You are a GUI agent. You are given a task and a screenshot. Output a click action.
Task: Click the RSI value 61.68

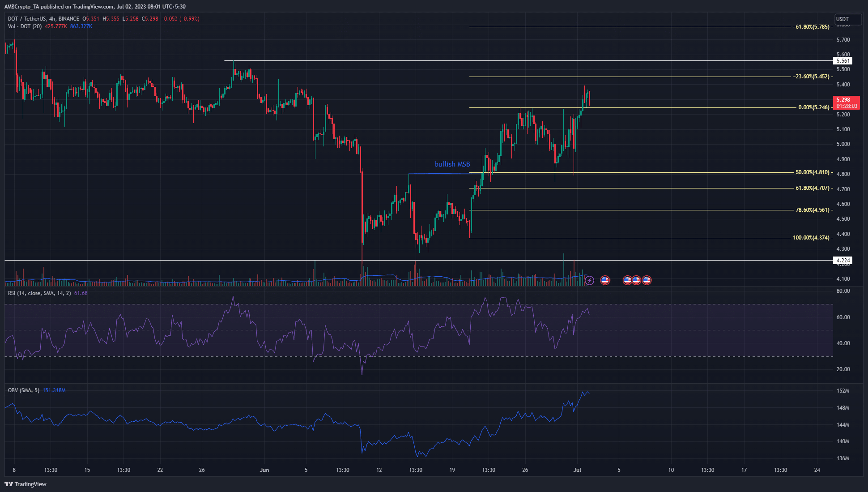(81, 293)
